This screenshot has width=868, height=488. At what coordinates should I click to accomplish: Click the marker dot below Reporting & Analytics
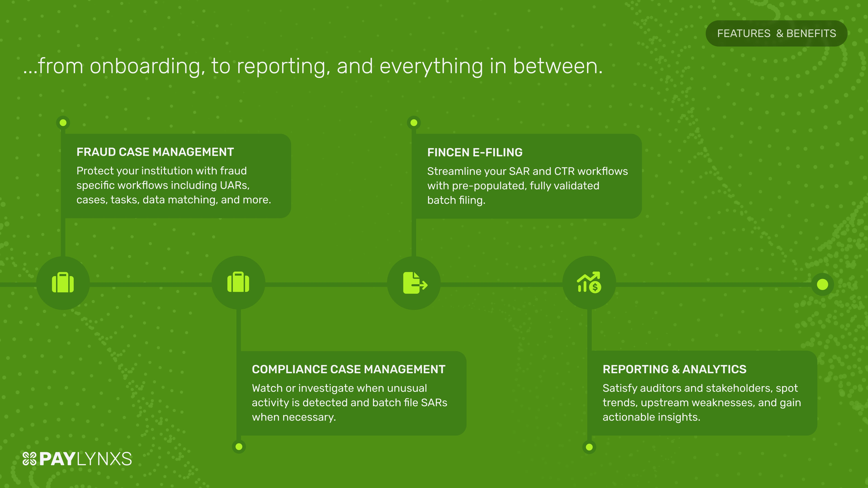click(589, 447)
